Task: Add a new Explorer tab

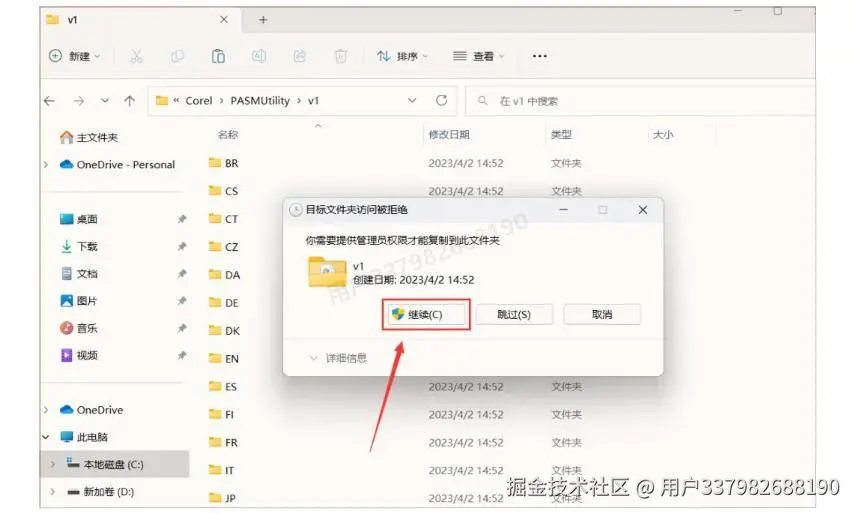Action: 263,20
